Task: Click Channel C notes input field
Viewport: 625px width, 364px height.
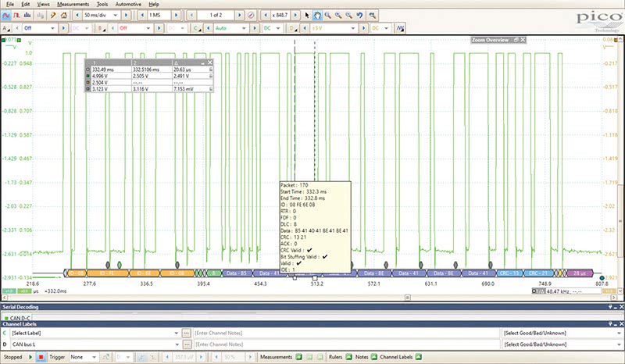Action: click(x=346, y=333)
